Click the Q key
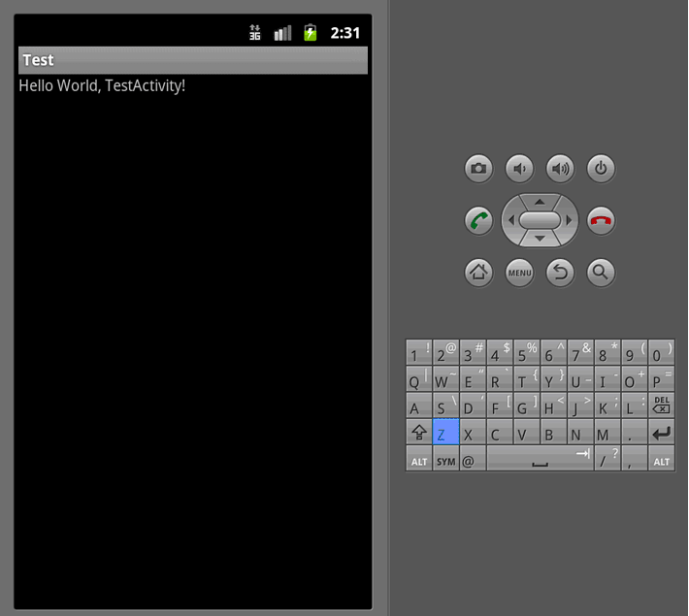Viewport: 689px width, 616px height. click(x=419, y=378)
